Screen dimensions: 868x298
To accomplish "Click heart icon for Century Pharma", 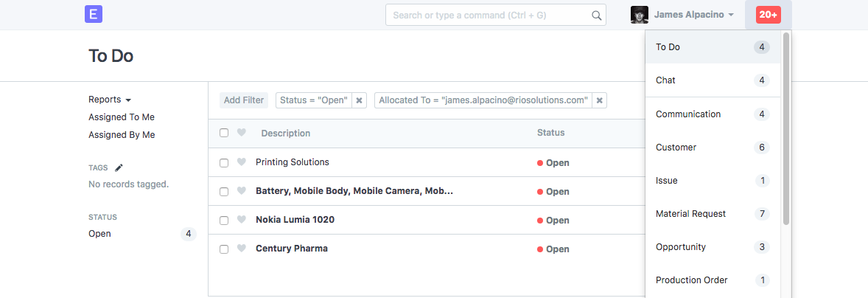I will point(241,249).
